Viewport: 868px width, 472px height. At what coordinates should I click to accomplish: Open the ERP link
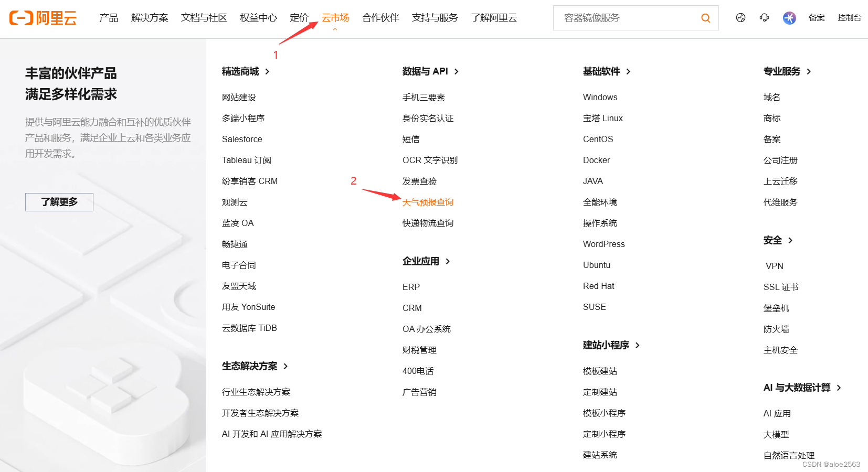[x=411, y=287]
